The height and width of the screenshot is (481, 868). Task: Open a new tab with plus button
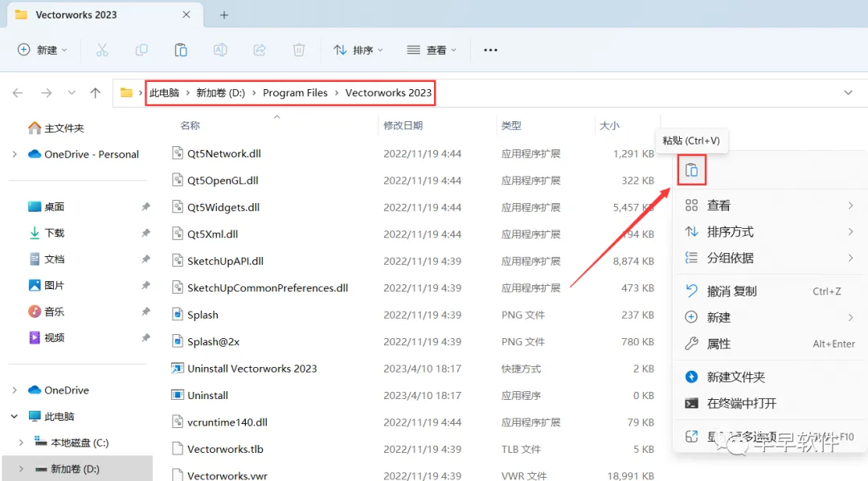224,15
